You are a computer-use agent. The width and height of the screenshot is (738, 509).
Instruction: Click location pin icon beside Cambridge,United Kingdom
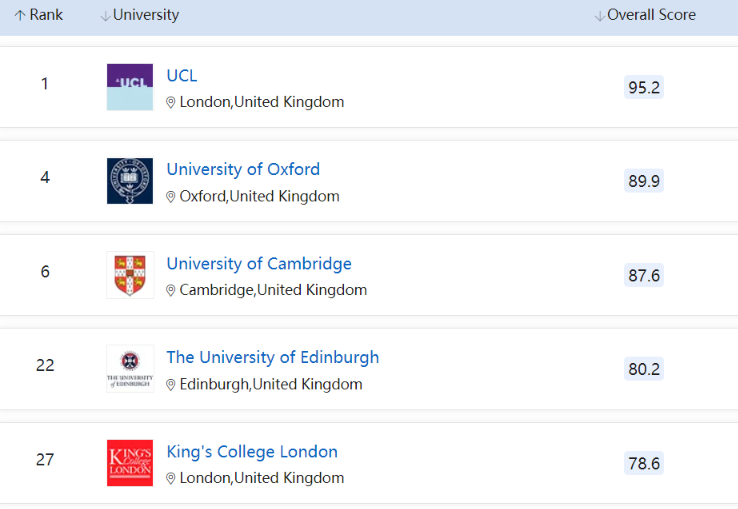point(171,291)
